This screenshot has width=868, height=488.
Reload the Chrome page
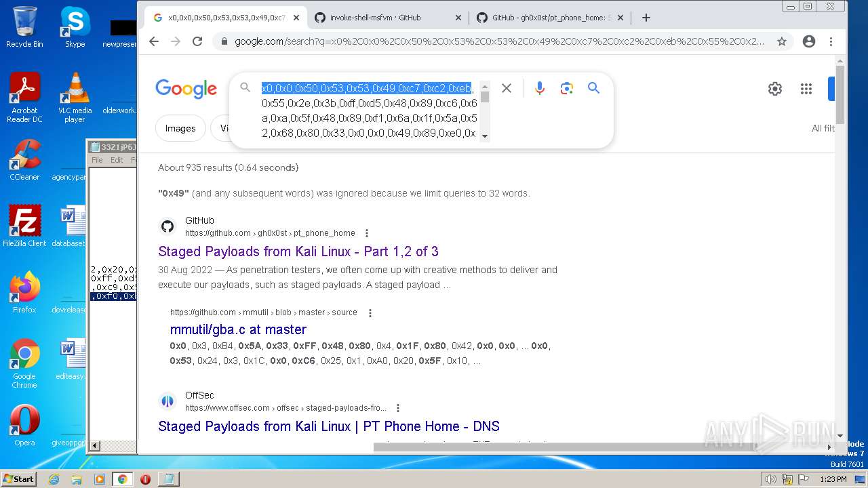coord(197,41)
